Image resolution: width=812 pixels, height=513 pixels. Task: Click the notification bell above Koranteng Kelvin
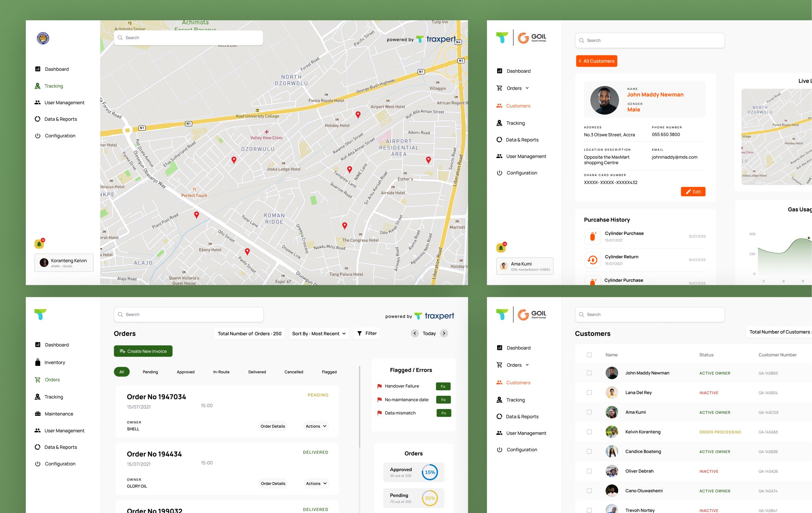tap(39, 244)
